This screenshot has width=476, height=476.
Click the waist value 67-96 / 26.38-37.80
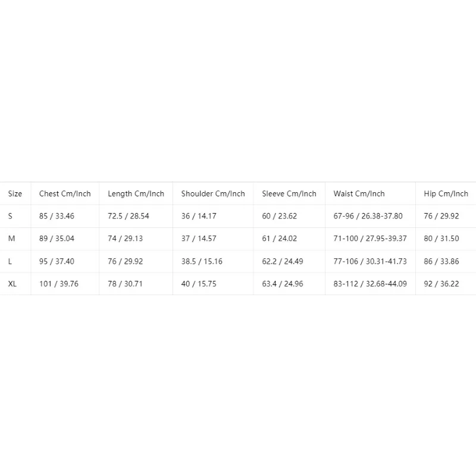click(x=368, y=216)
